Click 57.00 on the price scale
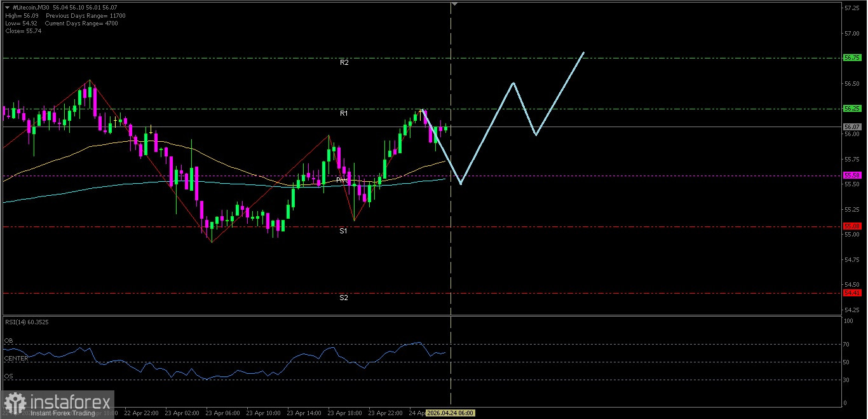Screen dimensions: 868x419 click(852, 33)
